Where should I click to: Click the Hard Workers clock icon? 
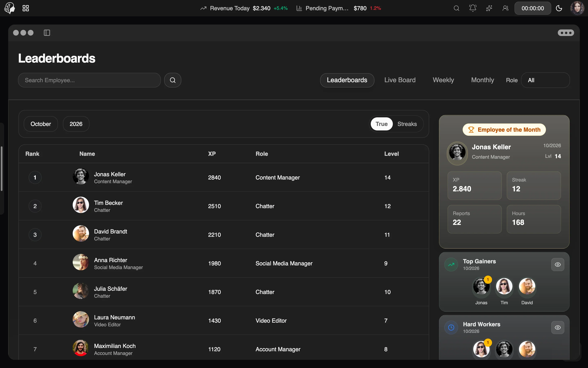(451, 328)
